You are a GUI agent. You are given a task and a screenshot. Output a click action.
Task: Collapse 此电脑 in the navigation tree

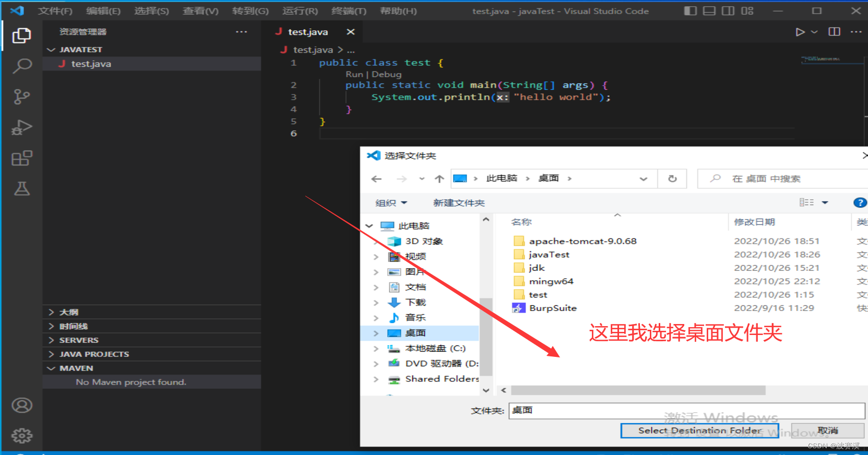pyautogui.click(x=370, y=226)
